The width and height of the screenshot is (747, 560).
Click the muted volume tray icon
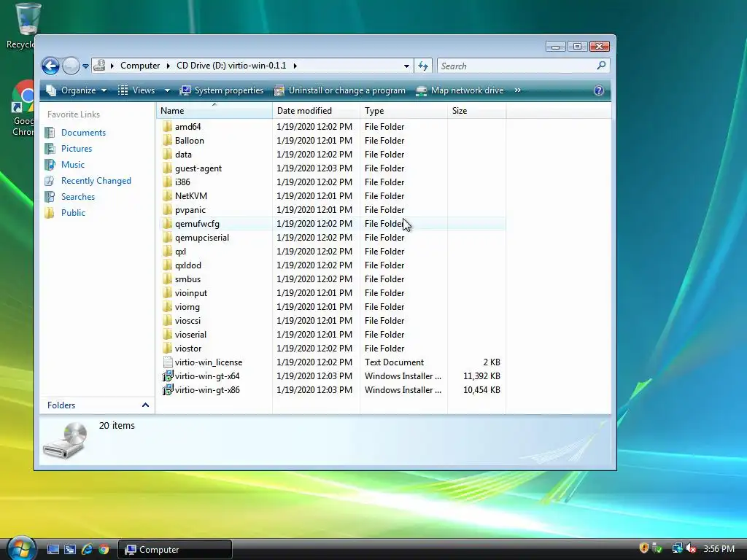(692, 548)
